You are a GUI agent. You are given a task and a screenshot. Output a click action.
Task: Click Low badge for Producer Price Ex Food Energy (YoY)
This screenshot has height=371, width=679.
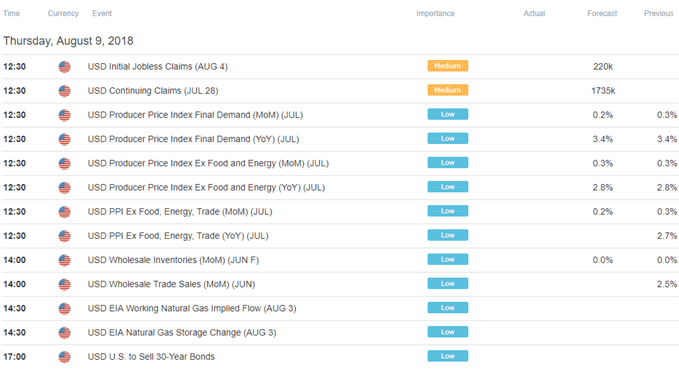pyautogui.click(x=448, y=187)
